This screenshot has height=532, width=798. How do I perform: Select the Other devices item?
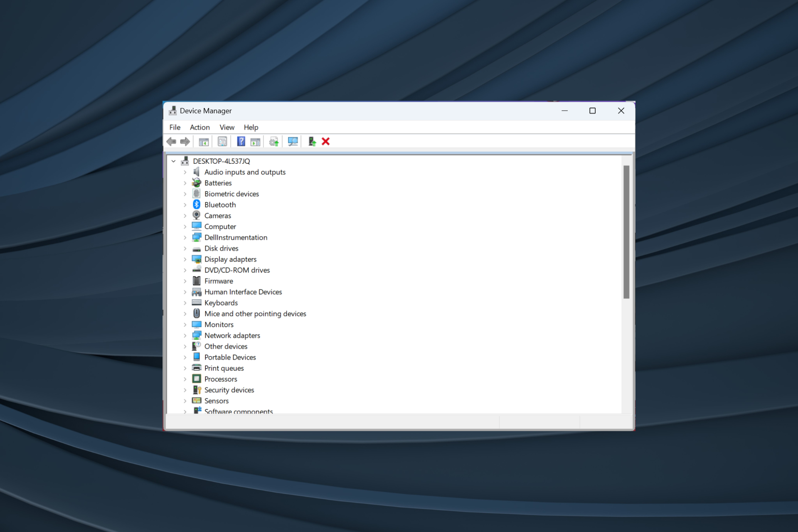(x=226, y=346)
